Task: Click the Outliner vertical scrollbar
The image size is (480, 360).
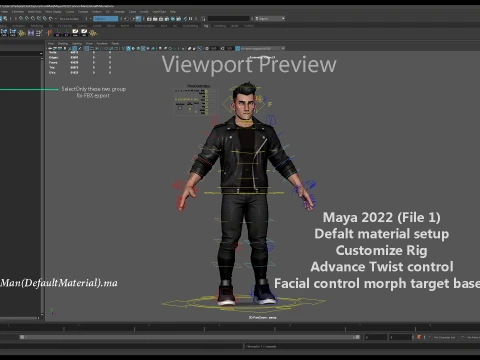Action: (42, 183)
